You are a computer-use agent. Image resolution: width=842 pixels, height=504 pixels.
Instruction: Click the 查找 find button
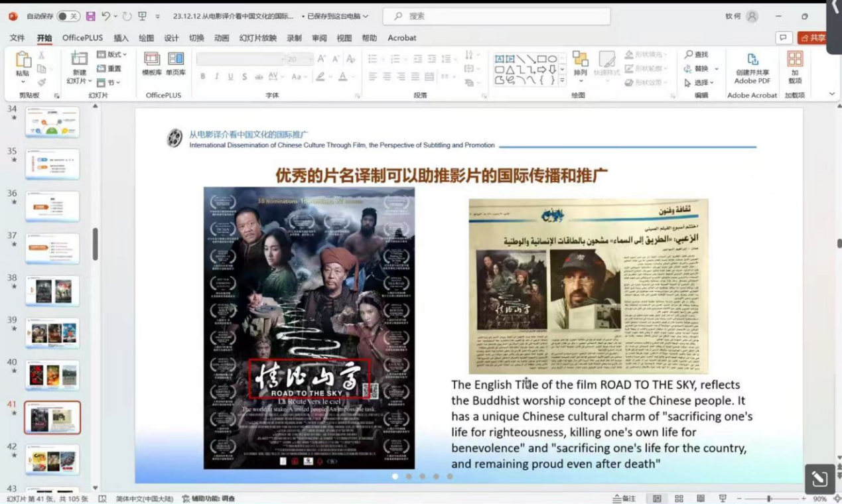(697, 54)
